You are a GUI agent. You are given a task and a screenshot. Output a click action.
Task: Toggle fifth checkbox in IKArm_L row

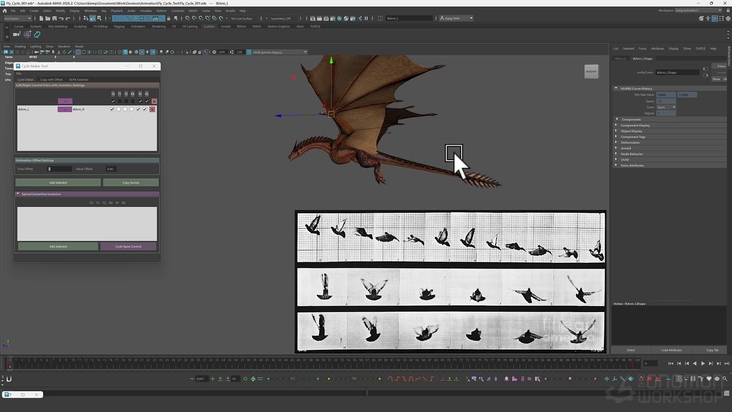click(x=139, y=109)
